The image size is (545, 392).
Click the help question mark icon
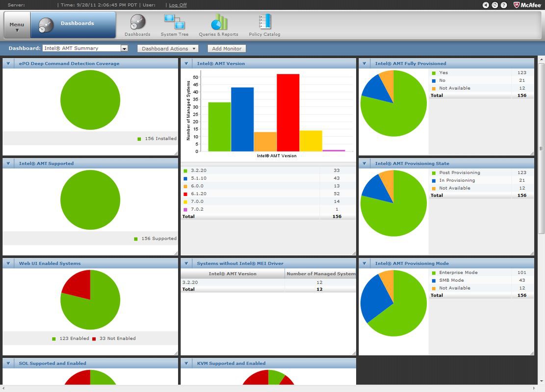(504, 5)
